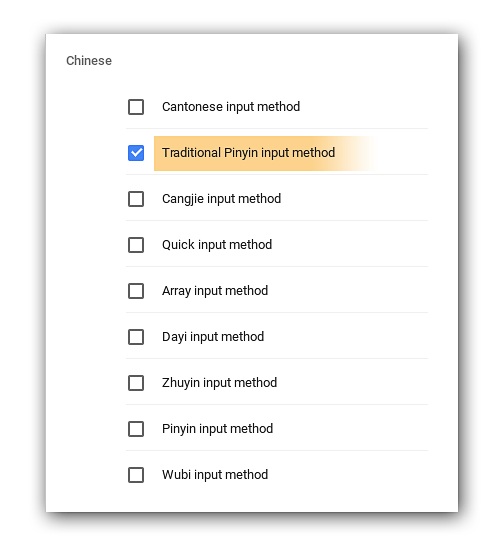Click the Chinese section heading

tap(89, 61)
